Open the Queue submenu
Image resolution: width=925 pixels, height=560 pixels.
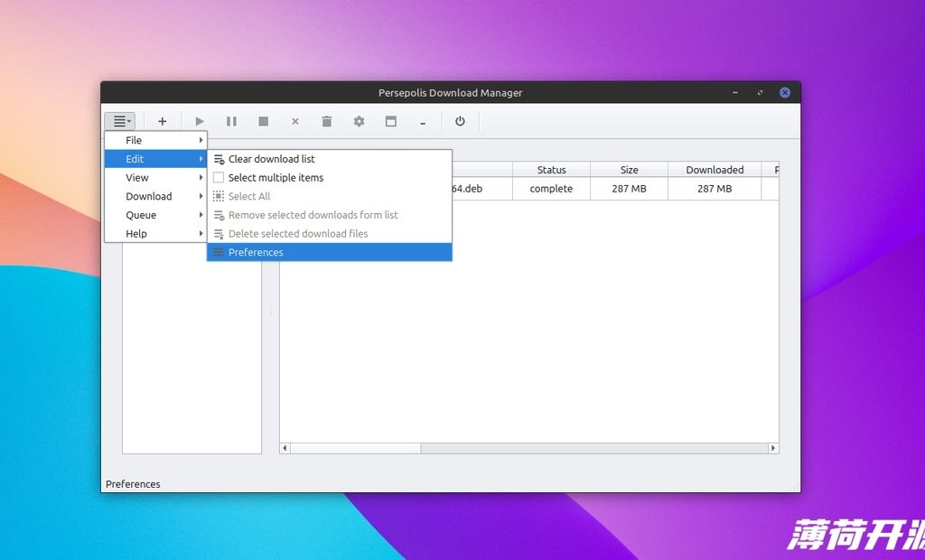click(x=155, y=215)
